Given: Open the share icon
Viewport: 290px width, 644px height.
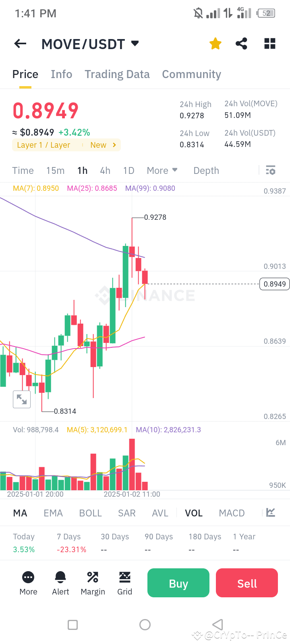Looking at the screenshot, I should click(x=241, y=43).
